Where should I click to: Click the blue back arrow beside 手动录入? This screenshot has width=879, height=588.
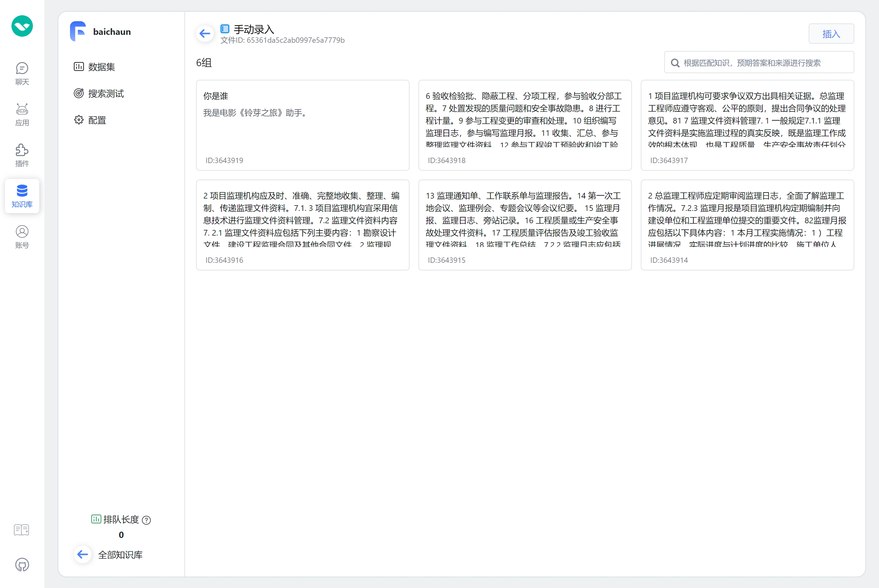pyautogui.click(x=205, y=34)
